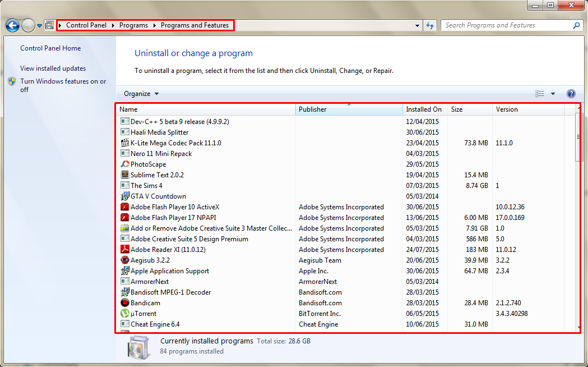Open View installed updates link
The width and height of the screenshot is (588, 367).
53,68
